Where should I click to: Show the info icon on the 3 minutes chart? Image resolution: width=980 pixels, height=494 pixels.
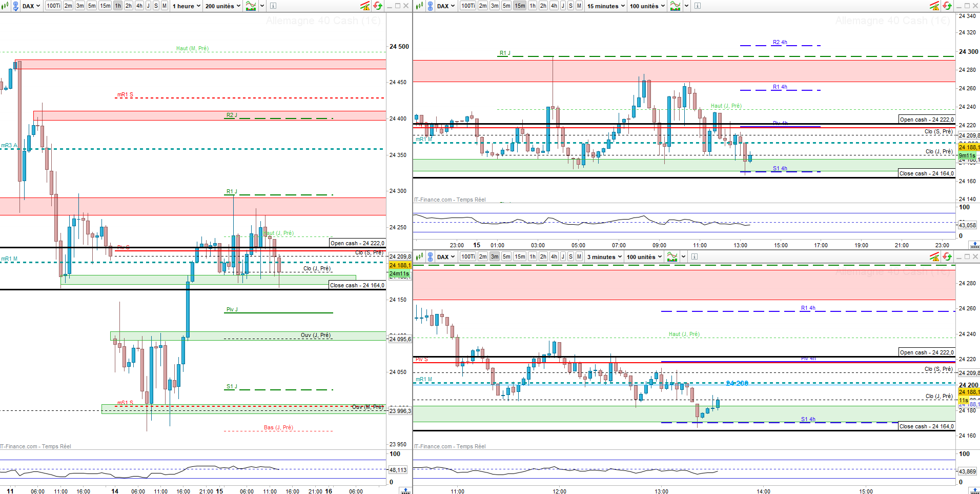coord(695,256)
